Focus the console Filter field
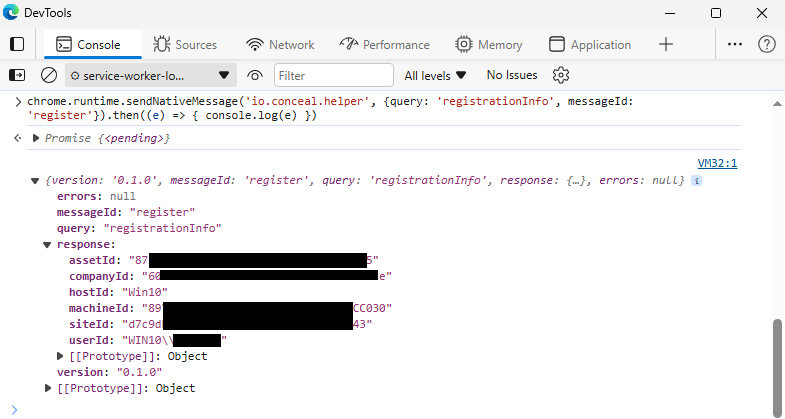 point(334,76)
